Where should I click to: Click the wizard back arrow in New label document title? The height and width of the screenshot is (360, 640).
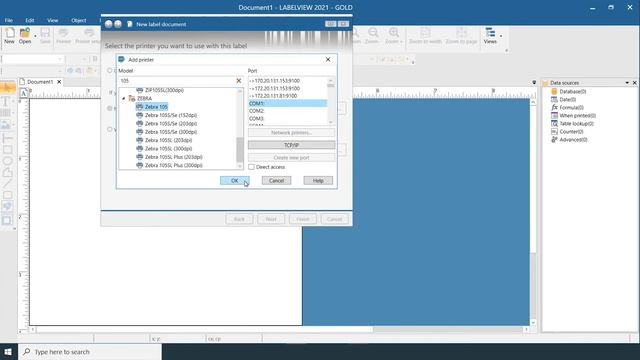[109, 24]
